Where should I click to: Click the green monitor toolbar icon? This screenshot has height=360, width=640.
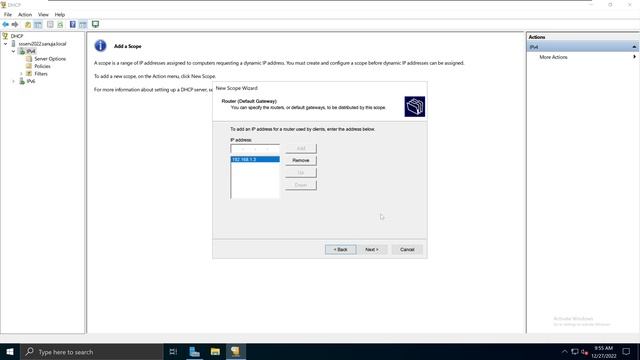click(x=96, y=24)
